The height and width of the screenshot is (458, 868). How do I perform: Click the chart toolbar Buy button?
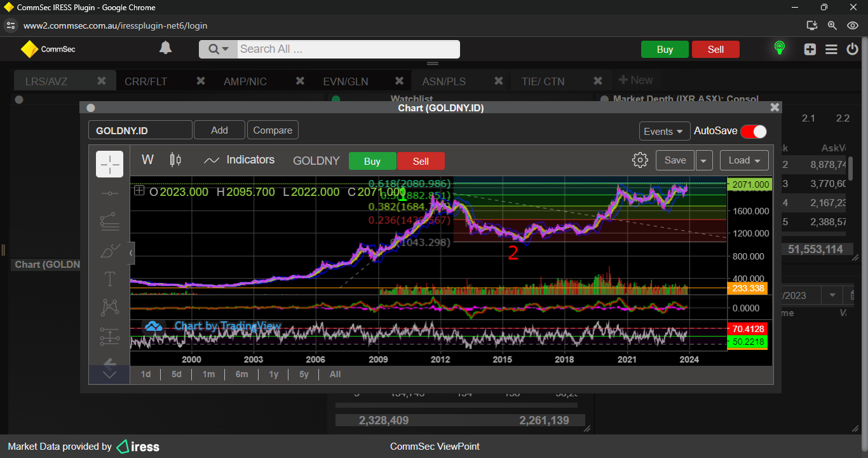[372, 161]
